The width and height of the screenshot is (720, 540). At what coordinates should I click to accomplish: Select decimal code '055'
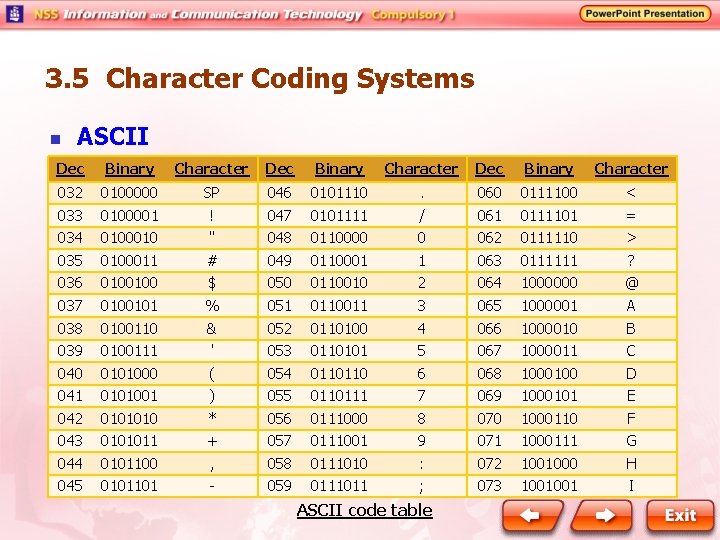click(x=279, y=396)
